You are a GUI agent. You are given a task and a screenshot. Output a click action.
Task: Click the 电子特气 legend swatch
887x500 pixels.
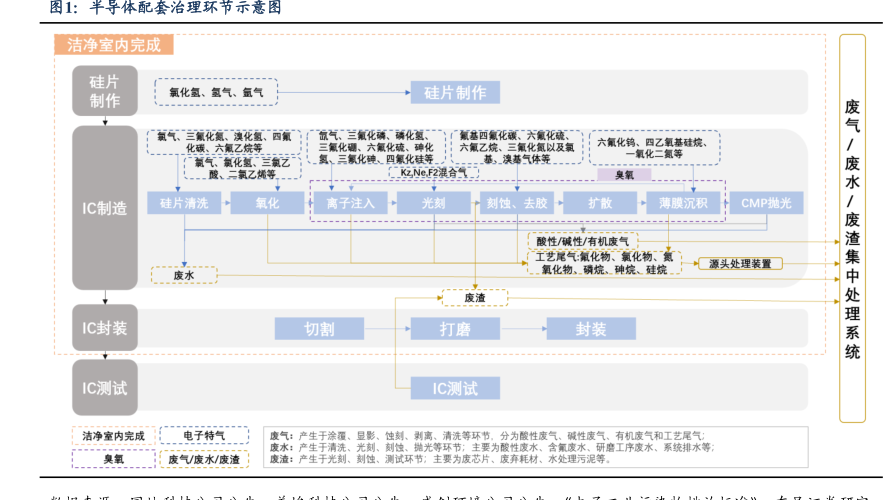[204, 437]
